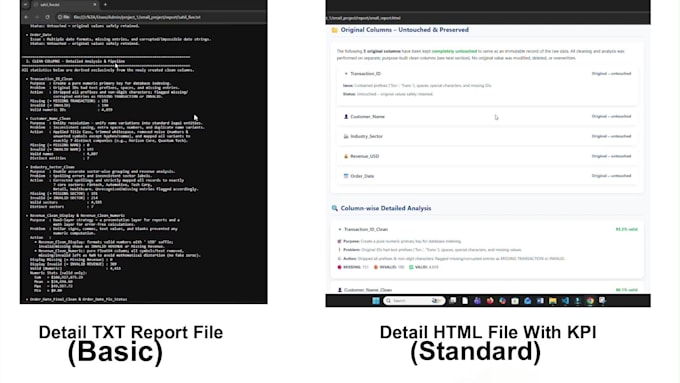The width and height of the screenshot is (680, 383).
Task: Open Microsoft Teams from the taskbar
Action: coord(477,301)
